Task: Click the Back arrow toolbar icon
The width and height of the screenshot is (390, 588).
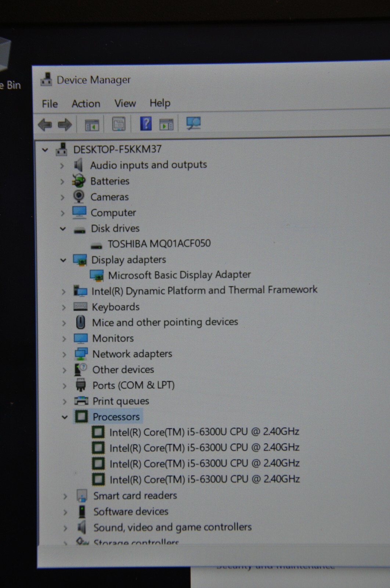Action: point(45,125)
